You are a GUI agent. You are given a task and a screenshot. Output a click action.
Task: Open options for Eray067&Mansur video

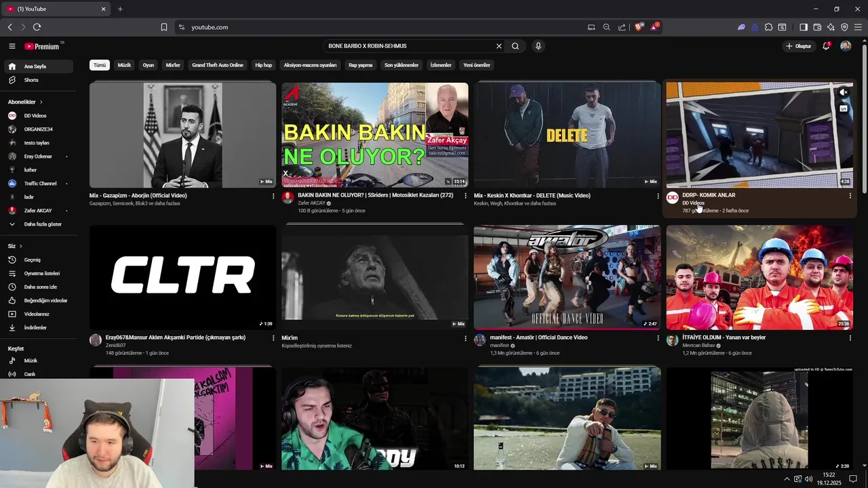(x=273, y=338)
